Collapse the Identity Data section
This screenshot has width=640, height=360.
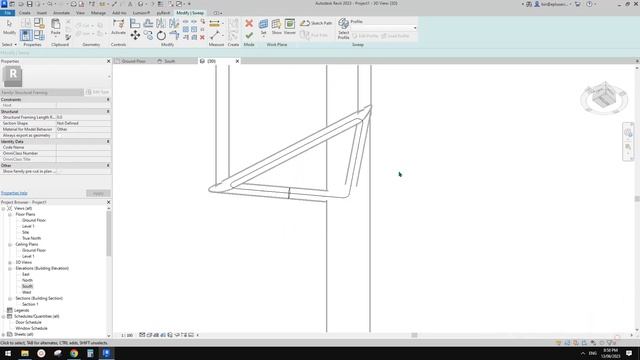tap(108, 142)
